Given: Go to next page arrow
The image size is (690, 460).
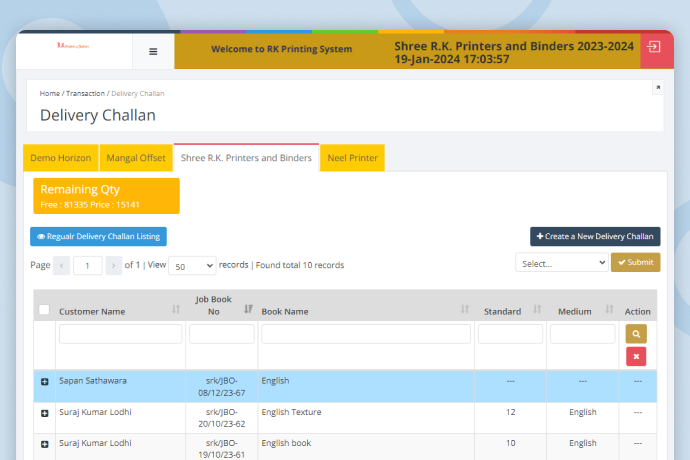Looking at the screenshot, I should [x=114, y=265].
